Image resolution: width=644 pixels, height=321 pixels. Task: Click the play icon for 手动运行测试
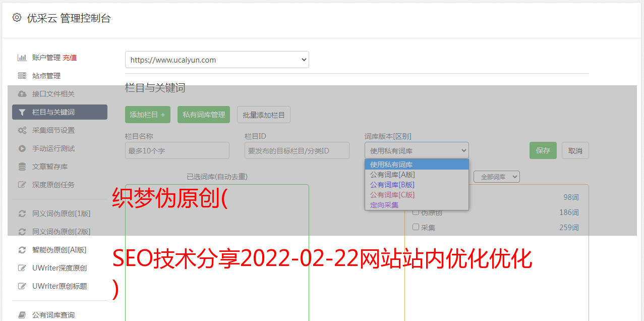pyautogui.click(x=22, y=148)
